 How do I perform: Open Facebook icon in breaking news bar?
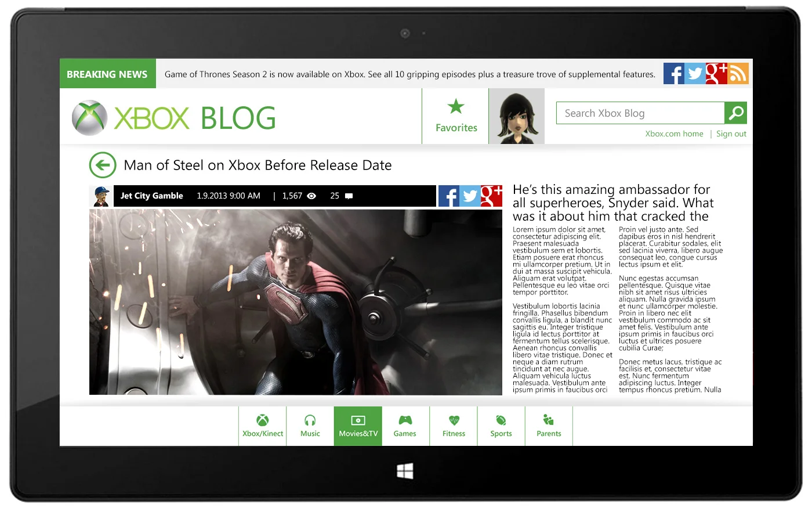click(674, 74)
